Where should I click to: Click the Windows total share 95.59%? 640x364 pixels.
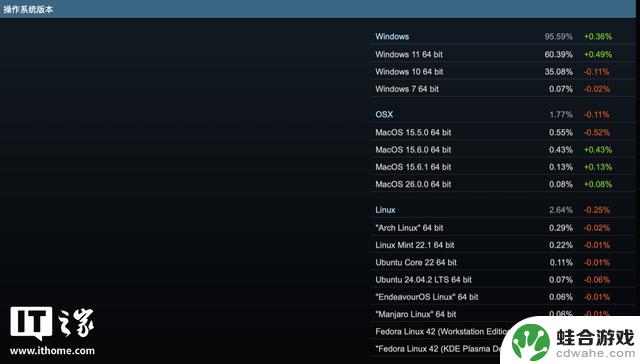[x=558, y=36]
